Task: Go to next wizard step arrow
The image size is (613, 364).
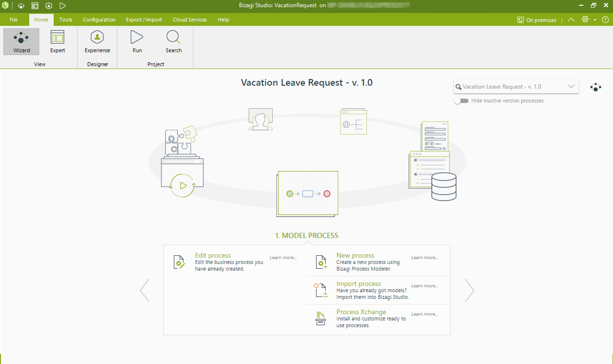Action: [x=469, y=290]
